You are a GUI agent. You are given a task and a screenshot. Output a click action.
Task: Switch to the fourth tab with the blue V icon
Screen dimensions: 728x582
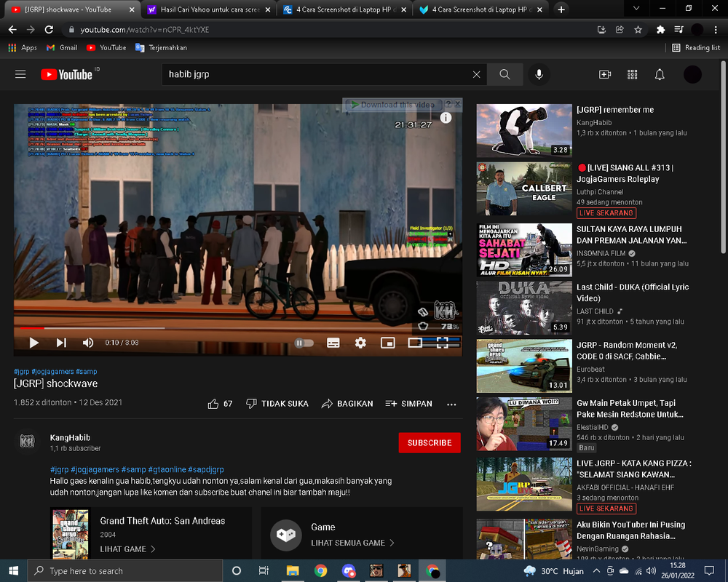click(x=480, y=9)
